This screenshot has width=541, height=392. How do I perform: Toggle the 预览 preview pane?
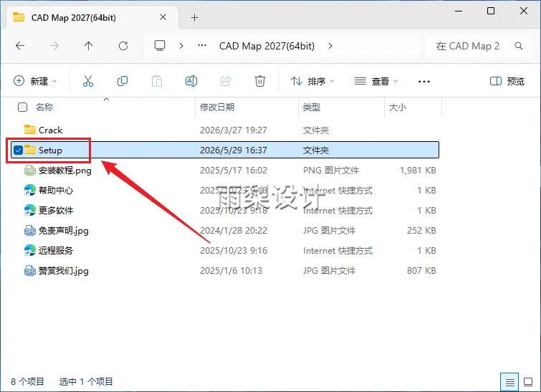pos(507,81)
